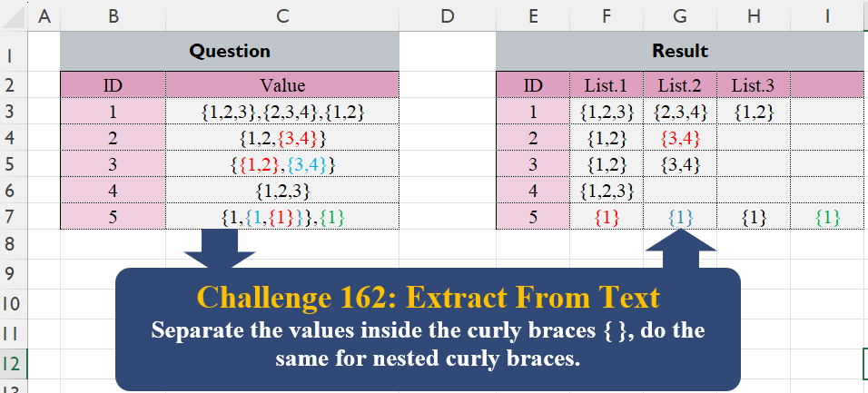Click the green {1} cell in column I

point(826,218)
